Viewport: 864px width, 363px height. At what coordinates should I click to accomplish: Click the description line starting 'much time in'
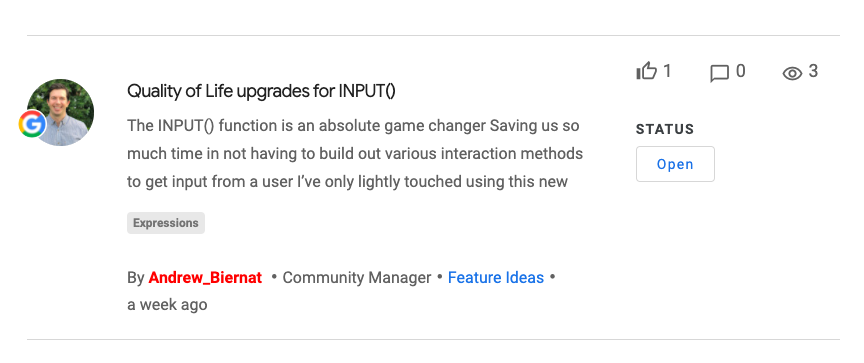click(x=355, y=154)
